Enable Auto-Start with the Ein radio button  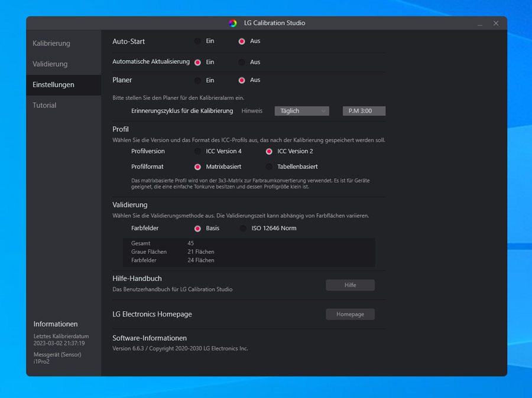coord(197,41)
